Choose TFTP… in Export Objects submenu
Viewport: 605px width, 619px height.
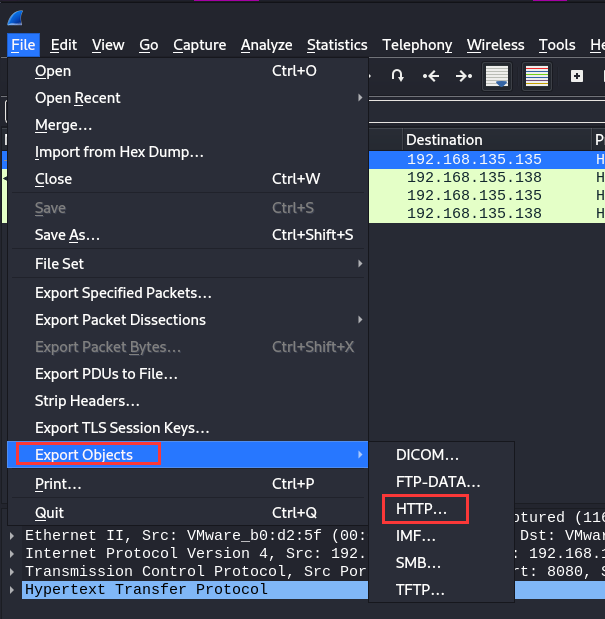(442, 590)
